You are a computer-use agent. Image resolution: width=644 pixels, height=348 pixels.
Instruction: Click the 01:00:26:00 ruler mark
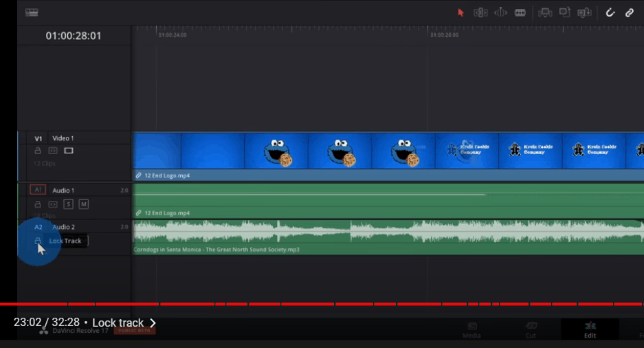click(445, 35)
